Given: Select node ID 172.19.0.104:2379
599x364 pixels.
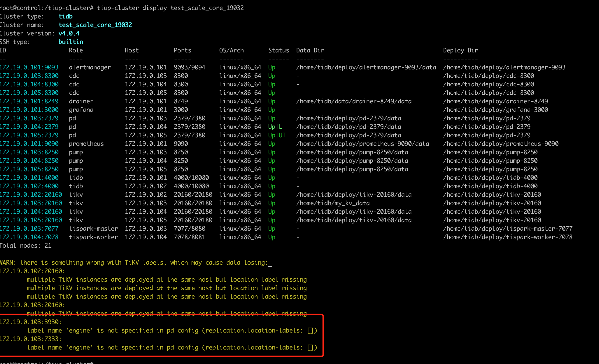Looking at the screenshot, I should (x=29, y=127).
